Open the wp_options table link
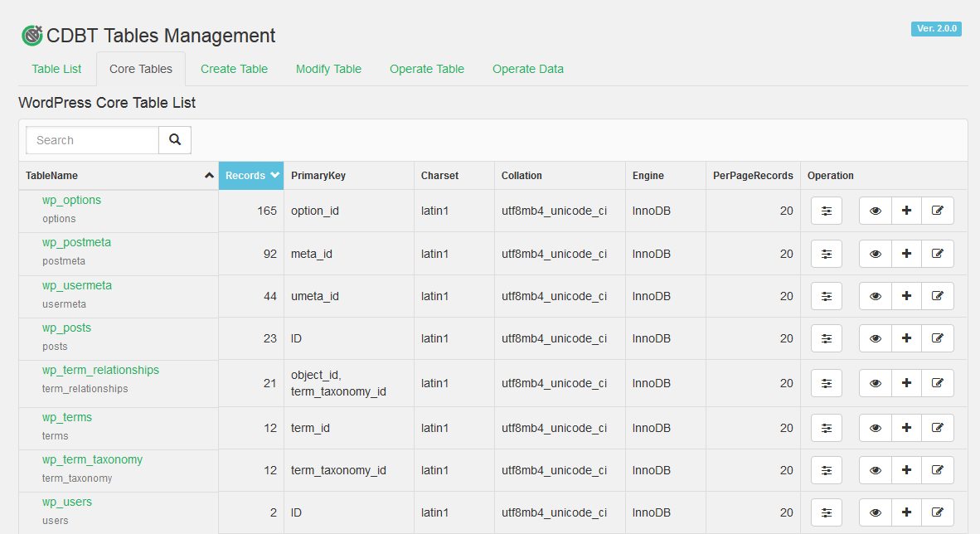 (x=71, y=200)
